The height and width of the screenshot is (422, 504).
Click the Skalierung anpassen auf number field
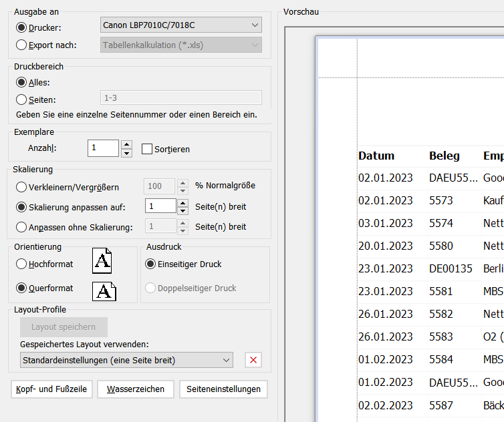pos(160,206)
